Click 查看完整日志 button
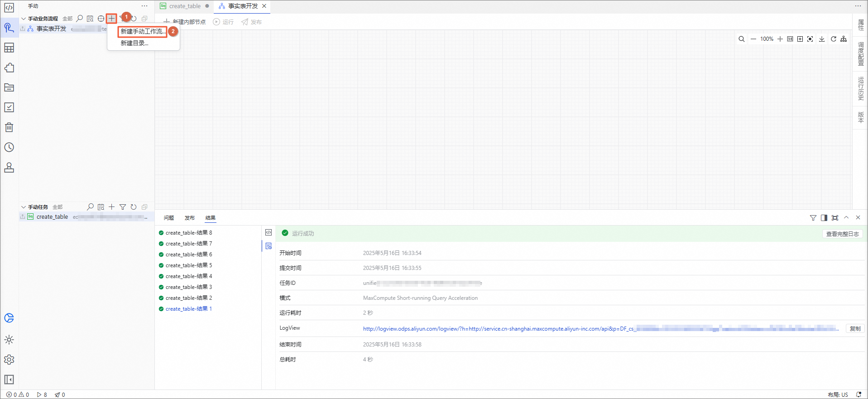Image resolution: width=868 pixels, height=399 pixels. pos(842,234)
